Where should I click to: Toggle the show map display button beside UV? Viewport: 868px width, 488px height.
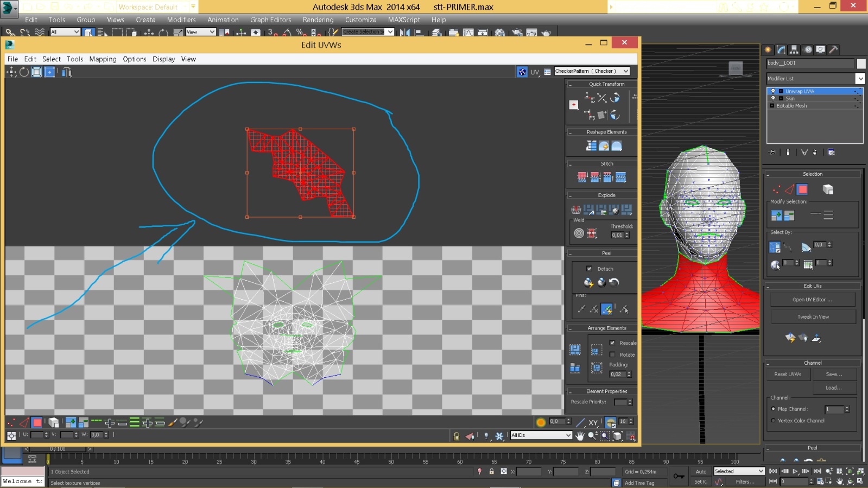tap(522, 72)
